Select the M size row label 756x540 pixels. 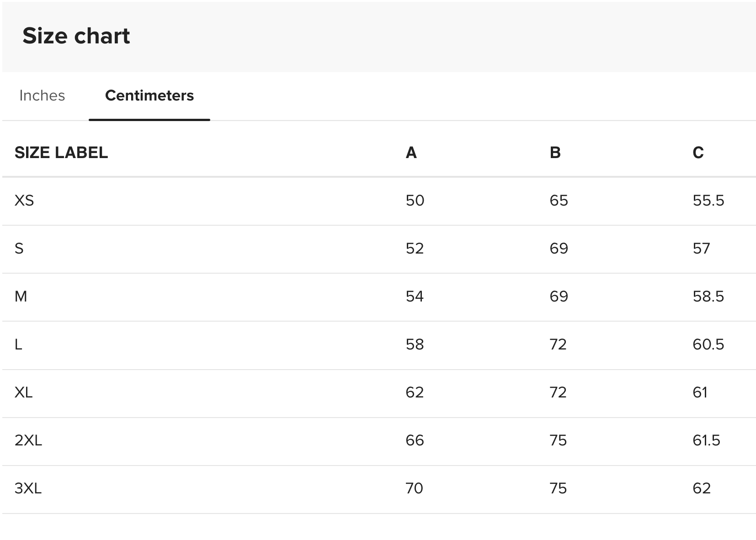tap(21, 296)
